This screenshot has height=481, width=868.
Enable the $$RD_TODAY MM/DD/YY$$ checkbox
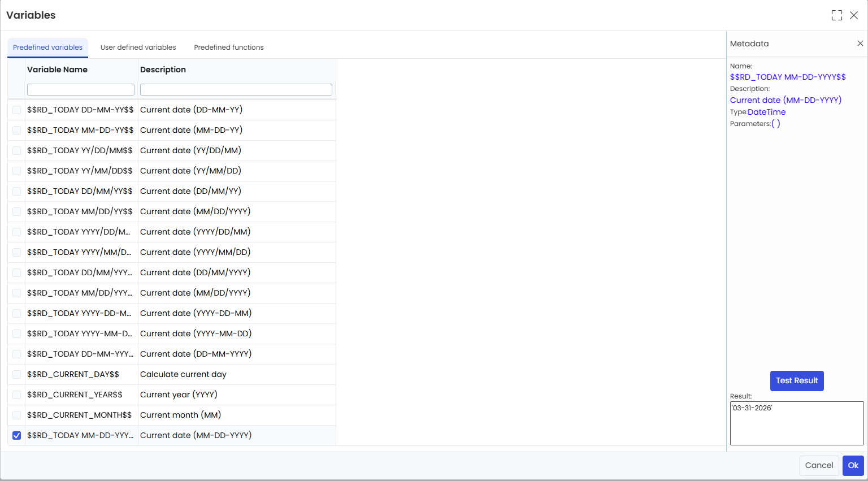click(x=17, y=211)
